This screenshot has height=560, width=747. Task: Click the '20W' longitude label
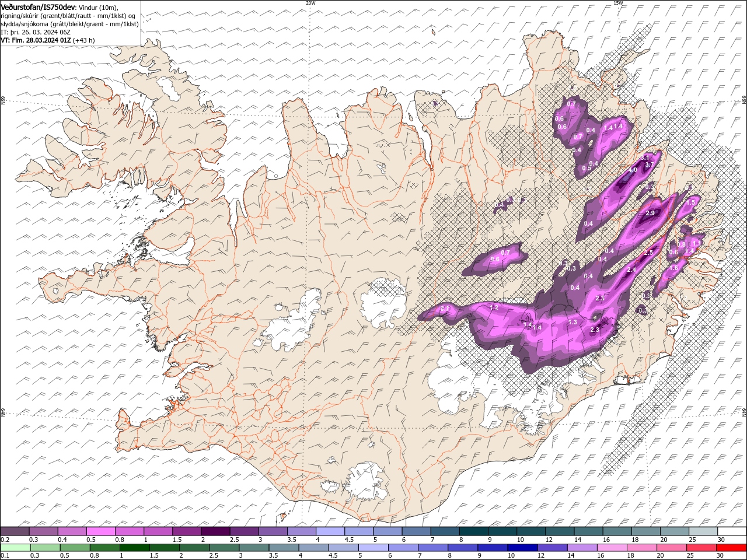click(310, 3)
